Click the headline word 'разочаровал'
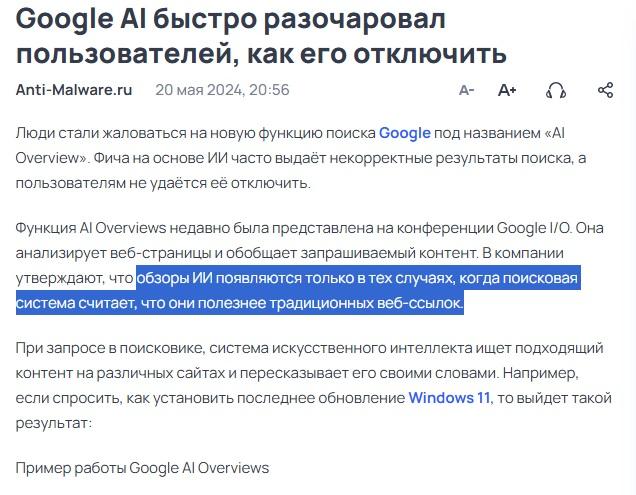 tap(355, 19)
